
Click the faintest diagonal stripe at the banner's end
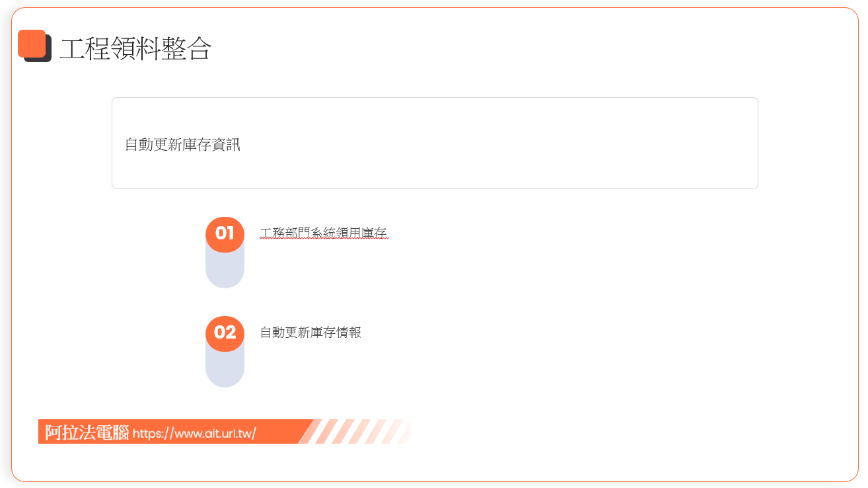pos(404,431)
